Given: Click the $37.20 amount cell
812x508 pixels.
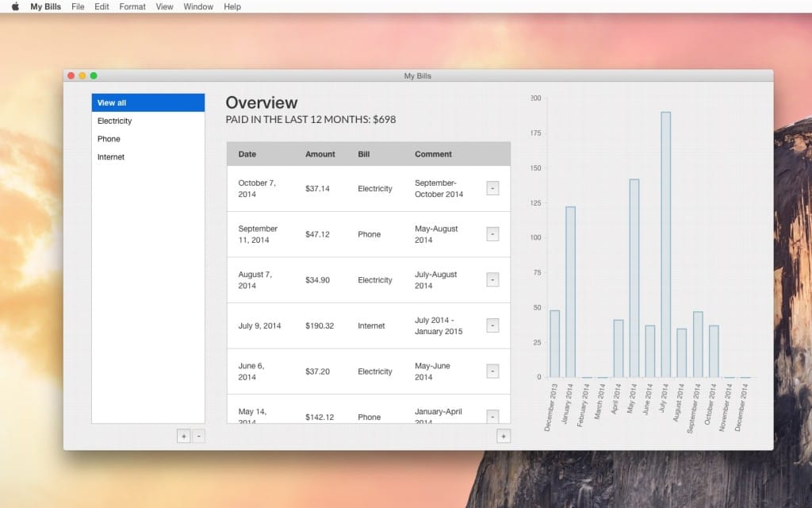Looking at the screenshot, I should (x=317, y=371).
